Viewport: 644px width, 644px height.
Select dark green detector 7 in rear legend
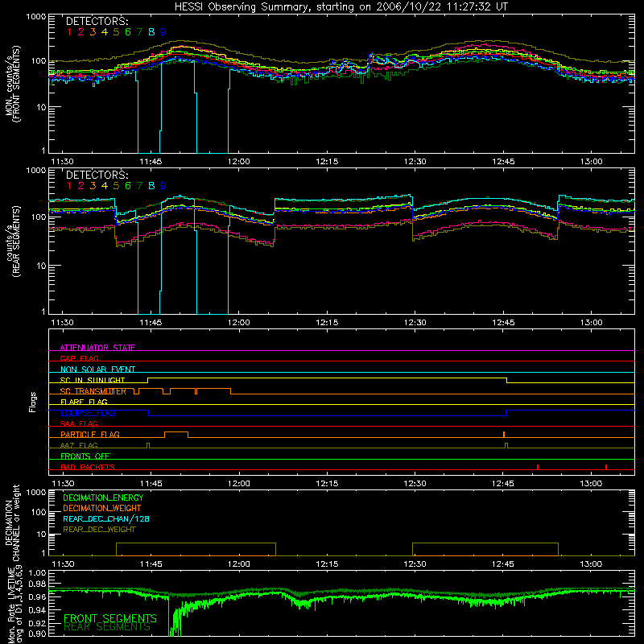click(139, 186)
